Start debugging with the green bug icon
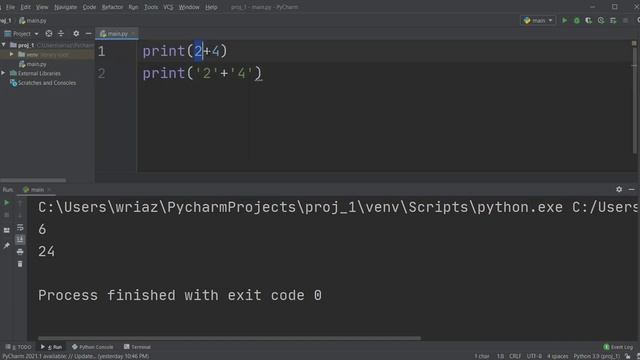This screenshot has height=360, width=640. tap(576, 20)
